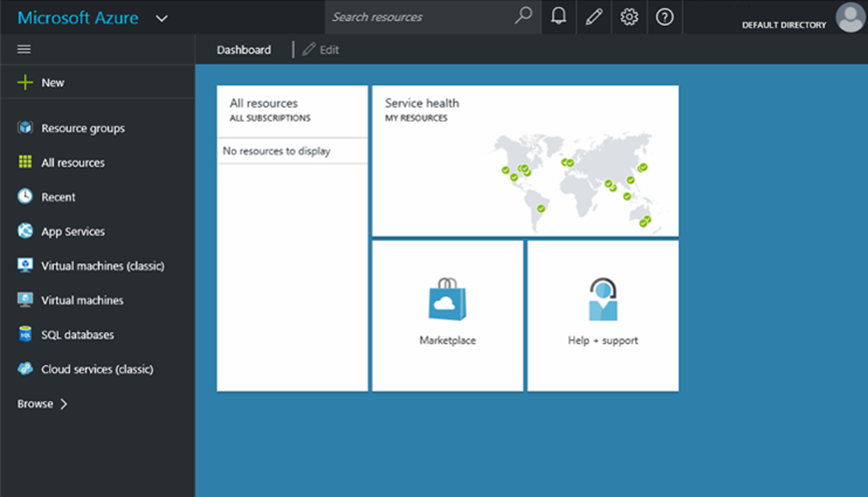Click the DEFAULT DIRECTORY label
This screenshot has width=868, height=497.
(784, 25)
